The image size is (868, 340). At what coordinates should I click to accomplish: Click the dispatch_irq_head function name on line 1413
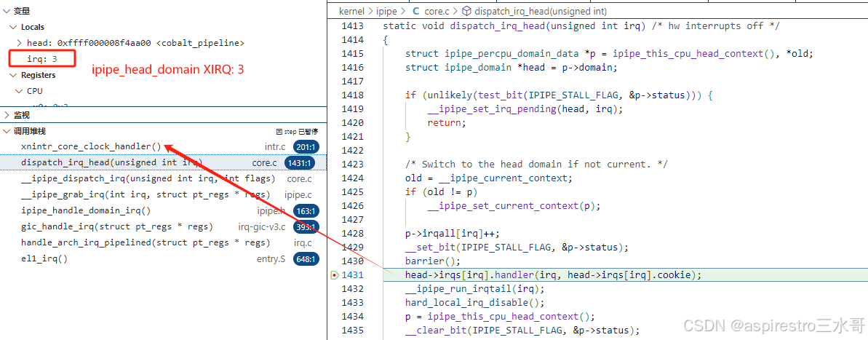point(499,26)
